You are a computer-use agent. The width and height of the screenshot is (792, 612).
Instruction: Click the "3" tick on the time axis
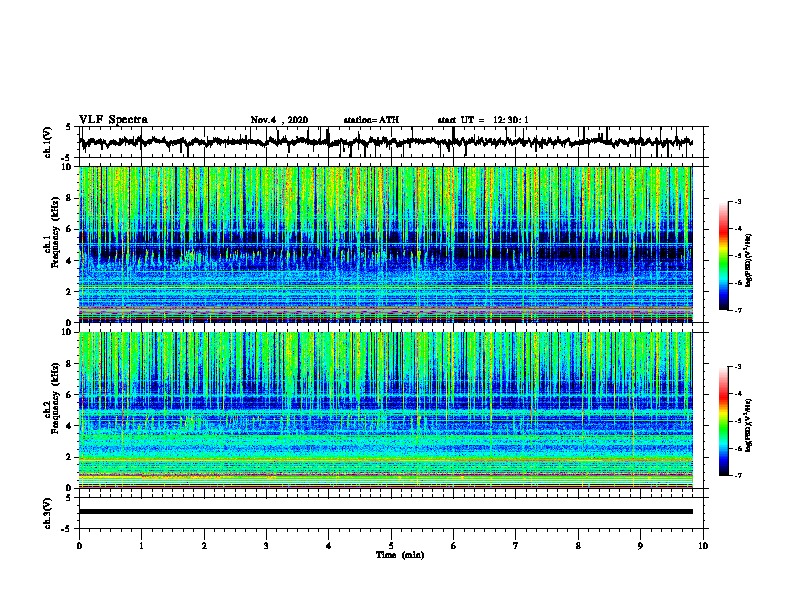[266, 546]
